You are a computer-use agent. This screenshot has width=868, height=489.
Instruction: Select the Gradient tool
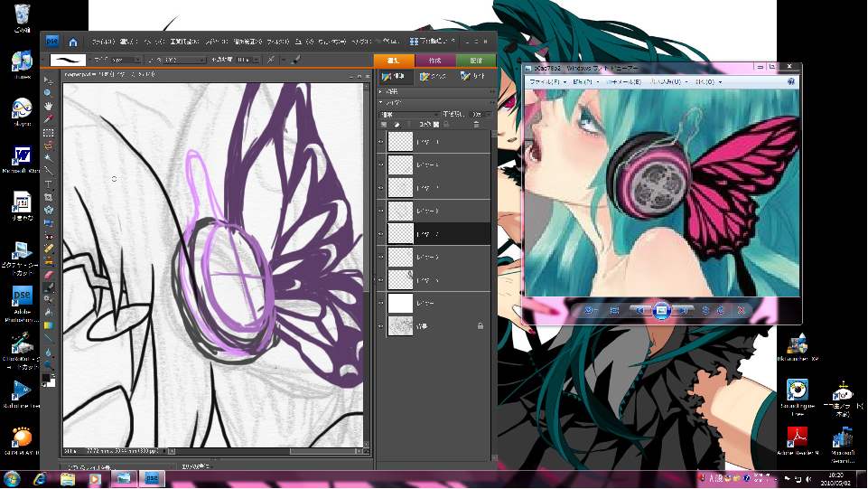[x=48, y=325]
